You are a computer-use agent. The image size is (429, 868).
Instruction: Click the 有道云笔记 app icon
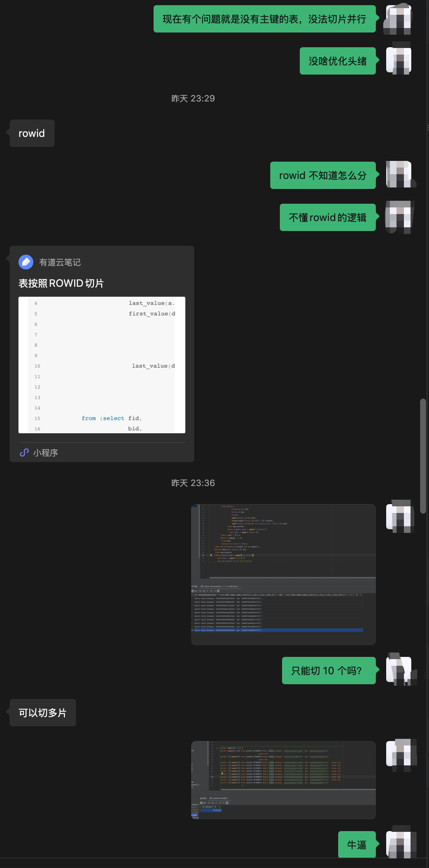(26, 262)
